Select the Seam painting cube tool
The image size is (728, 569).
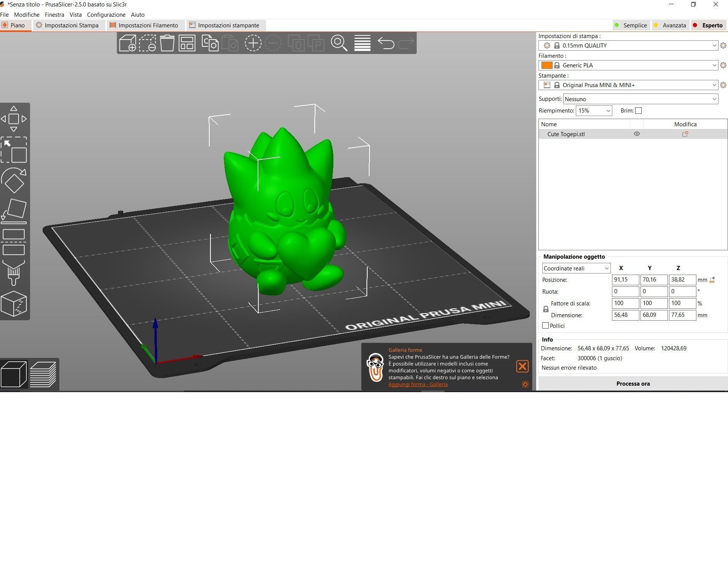(x=14, y=304)
